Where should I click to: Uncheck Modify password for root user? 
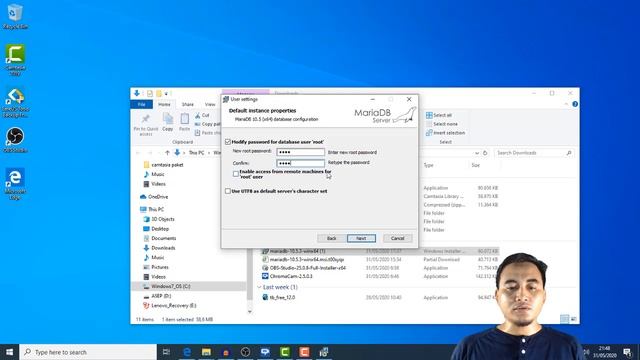pos(228,142)
